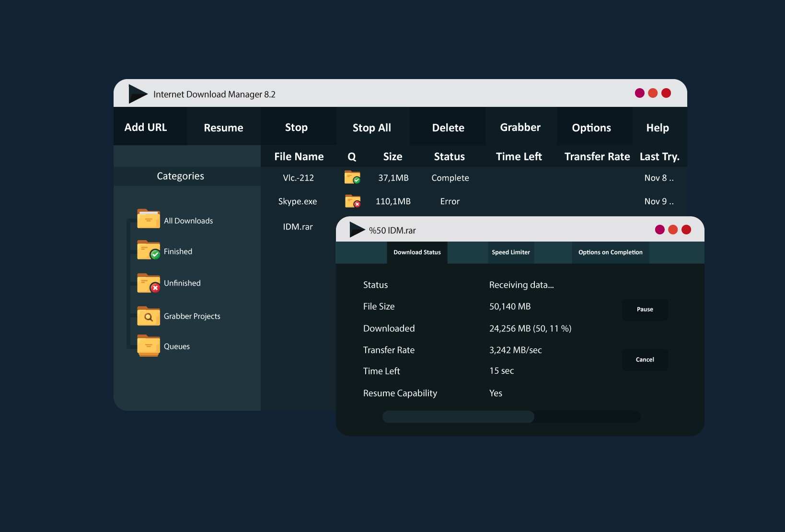The width and height of the screenshot is (785, 532).
Task: Open the Unfinished folder icon with red X
Action: point(148,283)
